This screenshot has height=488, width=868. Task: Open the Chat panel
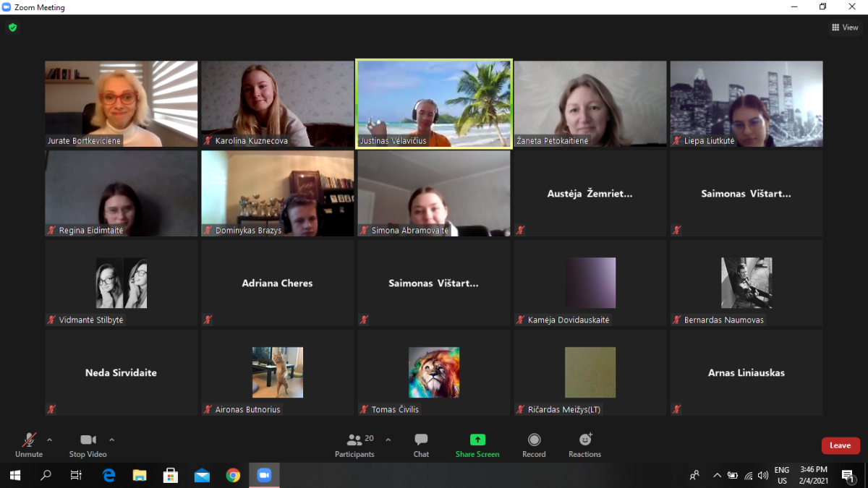421,445
